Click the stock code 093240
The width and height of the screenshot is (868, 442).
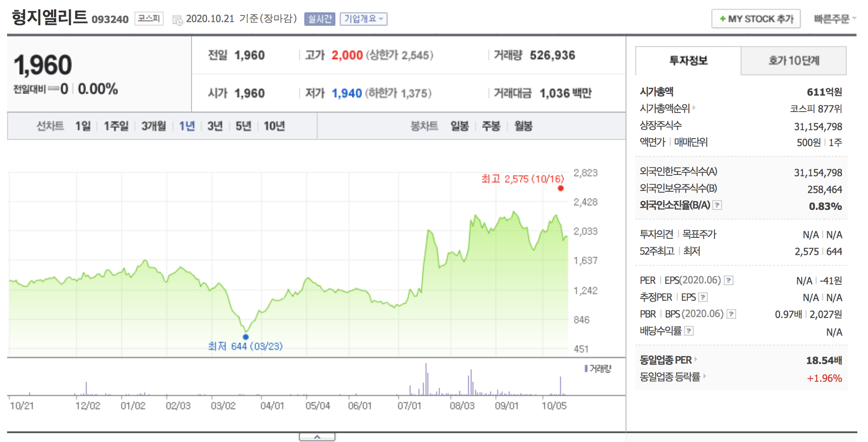110,19
